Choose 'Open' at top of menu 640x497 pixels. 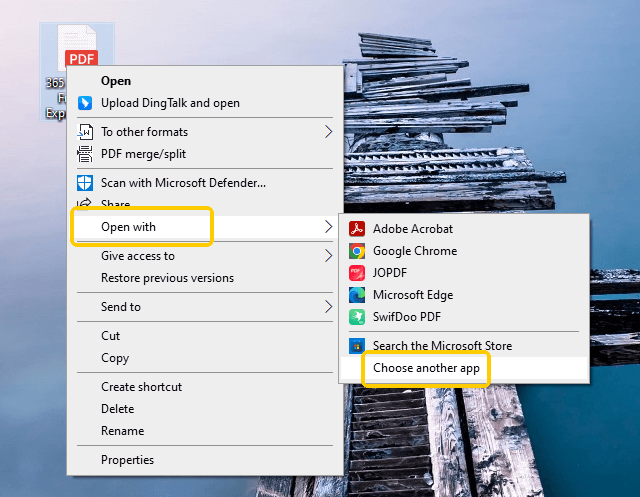(116, 81)
